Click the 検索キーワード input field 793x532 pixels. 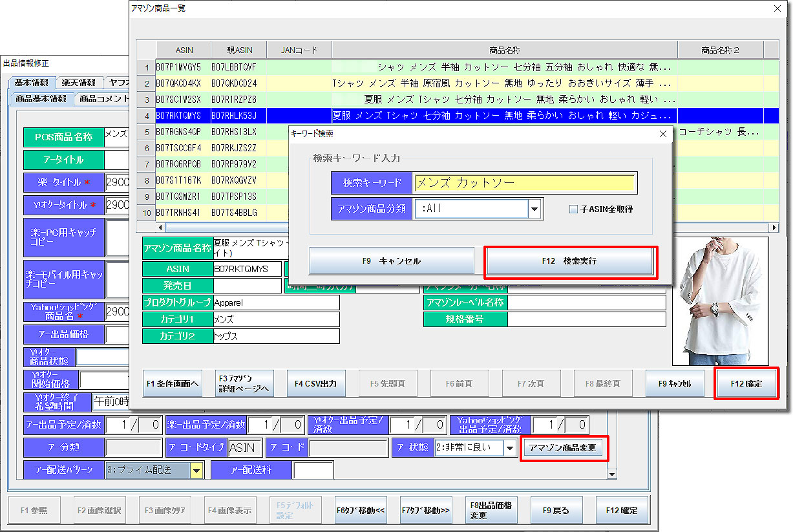[x=525, y=183]
